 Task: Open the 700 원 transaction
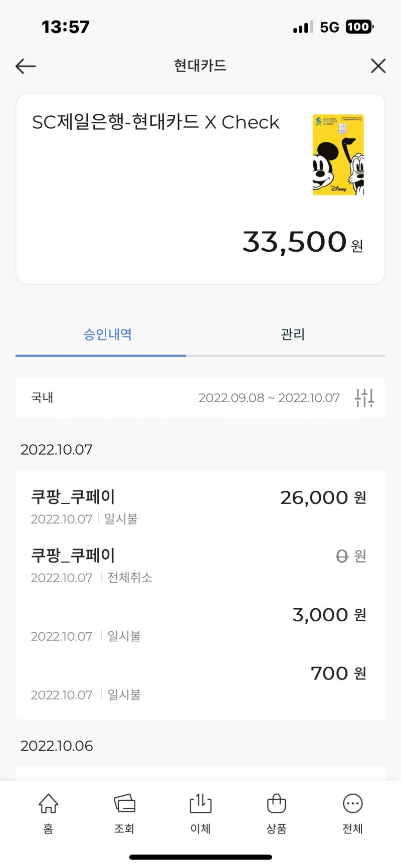coord(200,682)
